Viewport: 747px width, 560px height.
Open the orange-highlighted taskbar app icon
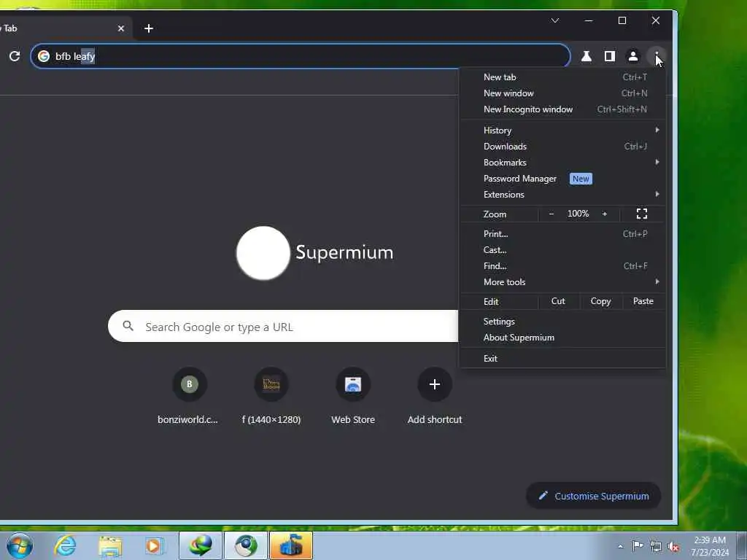click(291, 545)
